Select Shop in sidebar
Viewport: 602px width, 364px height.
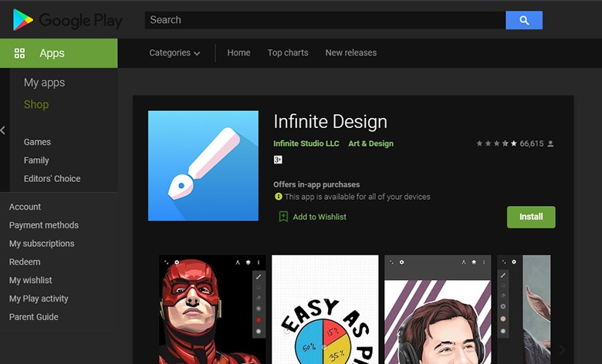[36, 104]
